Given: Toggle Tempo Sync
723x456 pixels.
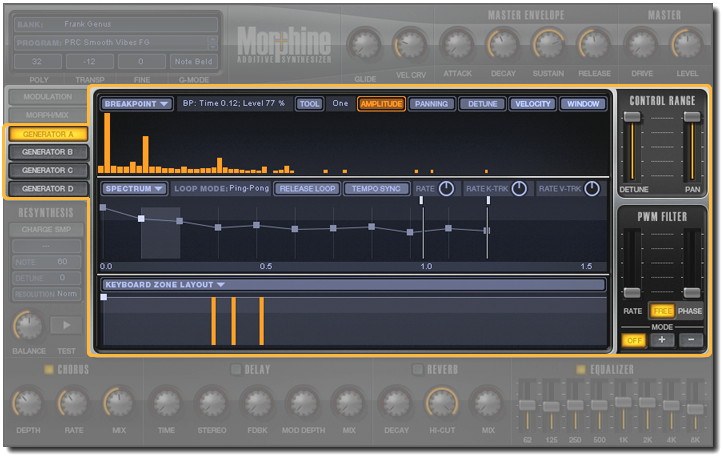Looking at the screenshot, I should (x=376, y=189).
